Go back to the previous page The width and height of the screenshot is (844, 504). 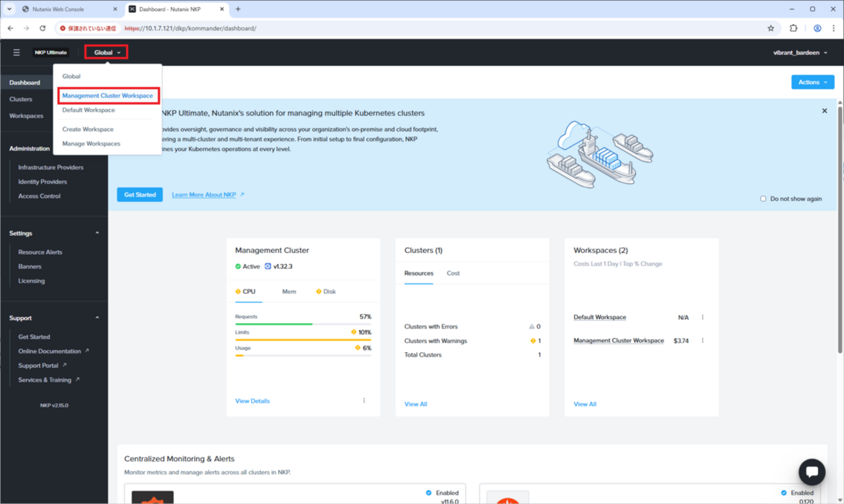(10, 29)
